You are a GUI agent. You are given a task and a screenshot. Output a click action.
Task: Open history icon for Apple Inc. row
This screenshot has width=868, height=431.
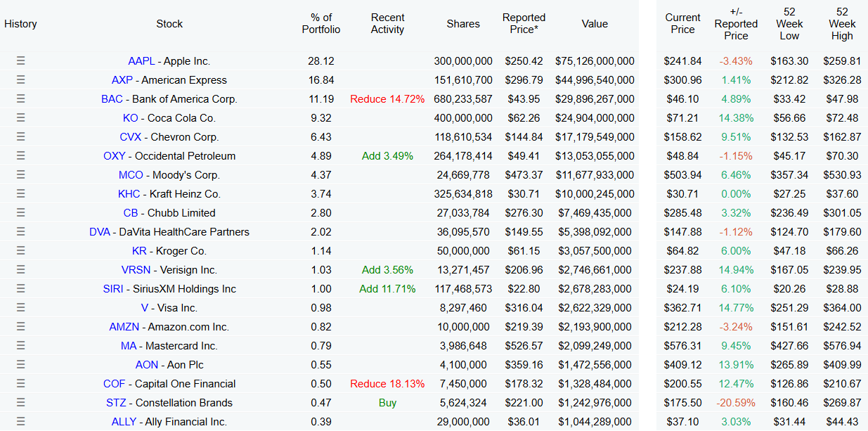click(x=20, y=61)
